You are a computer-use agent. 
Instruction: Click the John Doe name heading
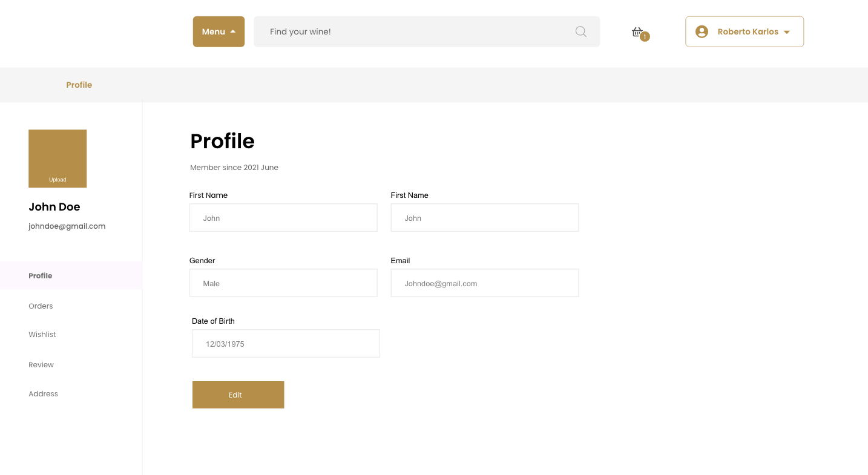pos(54,206)
